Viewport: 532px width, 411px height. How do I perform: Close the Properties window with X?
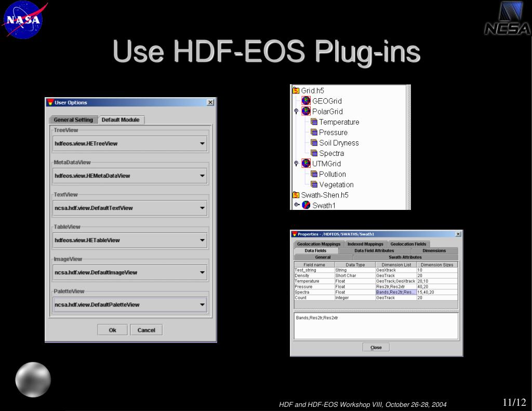[x=458, y=234]
